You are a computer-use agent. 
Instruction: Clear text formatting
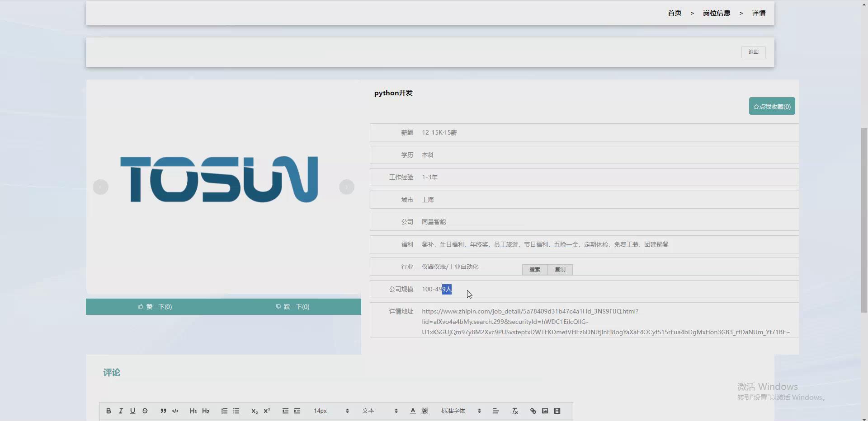coord(514,411)
